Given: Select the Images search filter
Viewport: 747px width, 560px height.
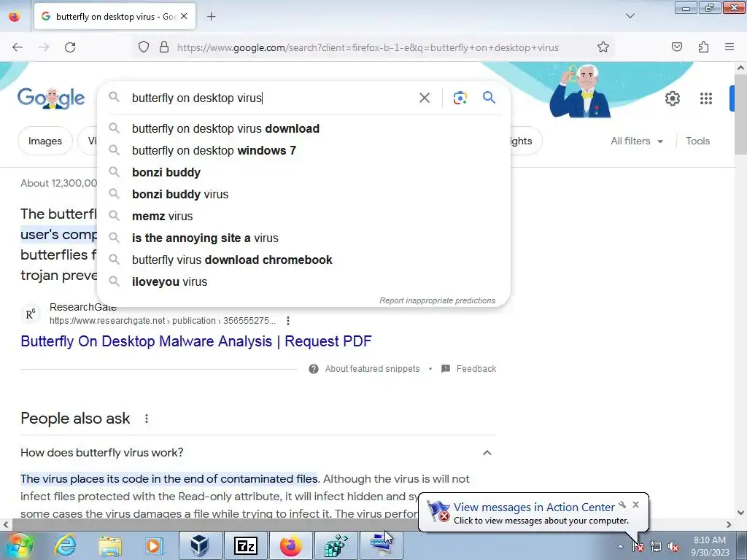Looking at the screenshot, I should 44,141.
